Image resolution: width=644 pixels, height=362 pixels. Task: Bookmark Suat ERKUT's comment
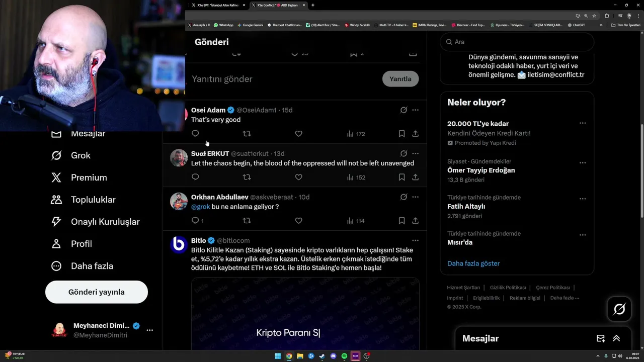pos(401,177)
